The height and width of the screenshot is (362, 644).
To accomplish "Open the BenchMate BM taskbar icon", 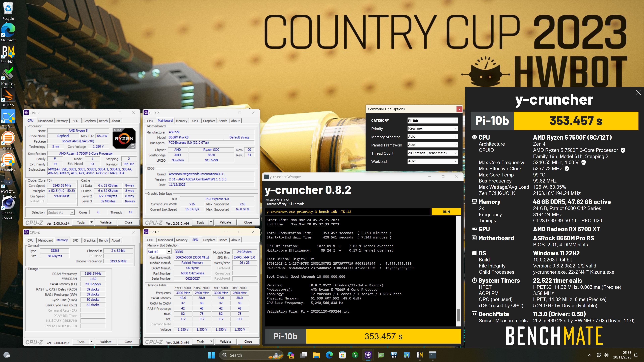I will tap(420, 355).
